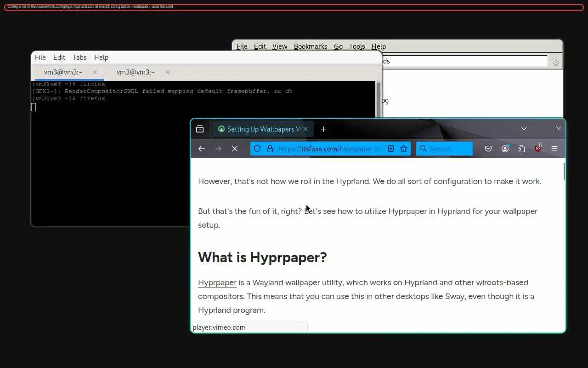Open Firefox View tab overview icon
Screen dimensions: 588x368
coord(200,129)
